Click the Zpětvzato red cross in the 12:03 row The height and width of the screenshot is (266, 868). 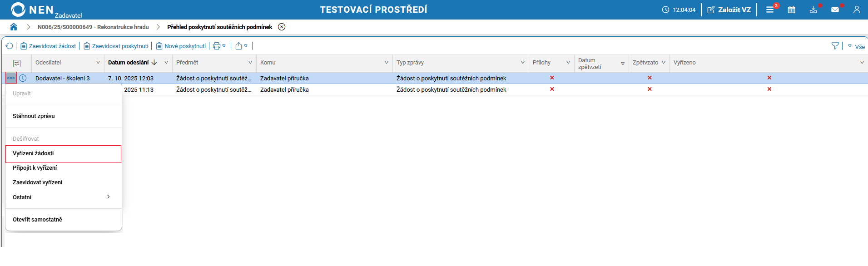tap(650, 78)
